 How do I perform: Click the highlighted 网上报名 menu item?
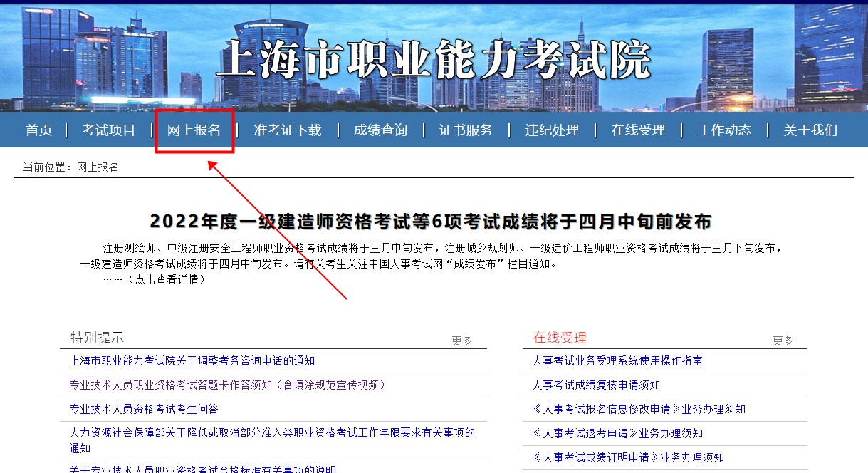[195, 130]
